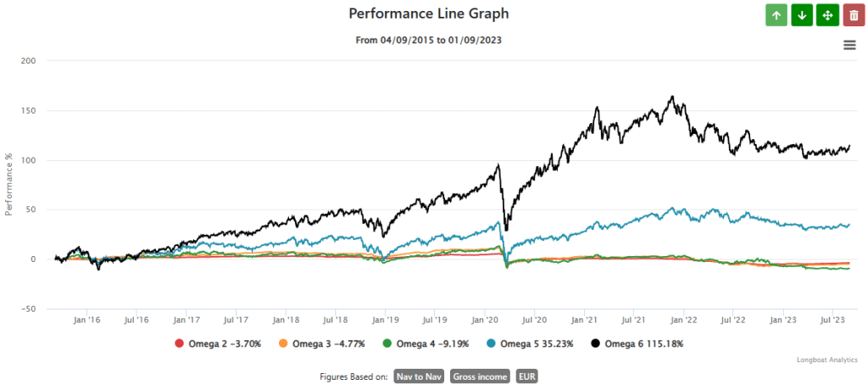
Task: Click the black Omega 6 legend dot
Action: click(596, 343)
